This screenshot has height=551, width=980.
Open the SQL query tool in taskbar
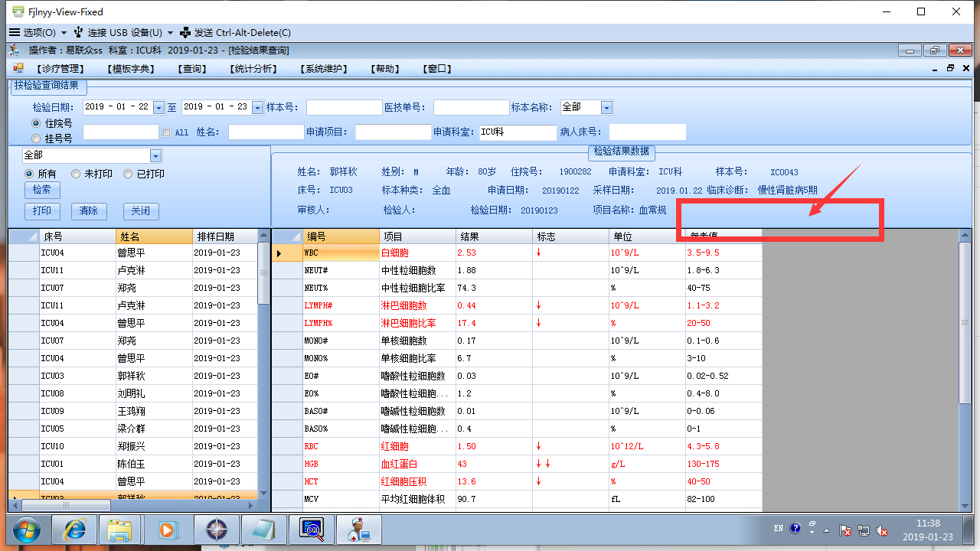[x=311, y=530]
